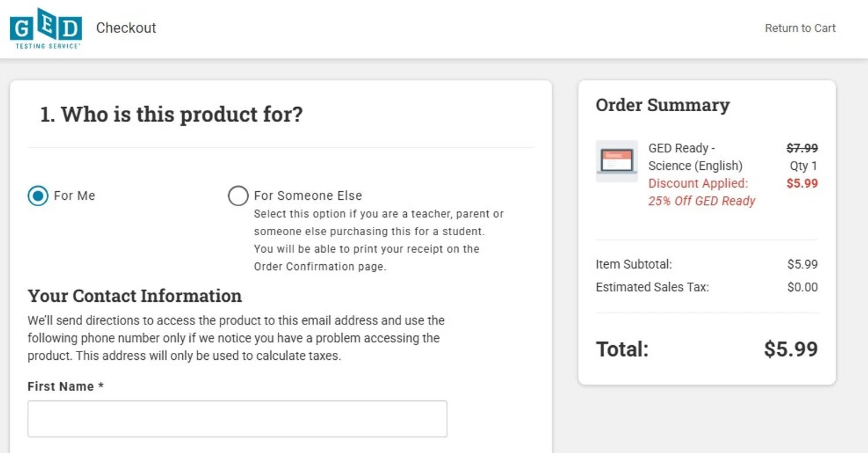This screenshot has width=868, height=453.
Task: Click the Qty 1 quantity label
Action: (x=803, y=166)
